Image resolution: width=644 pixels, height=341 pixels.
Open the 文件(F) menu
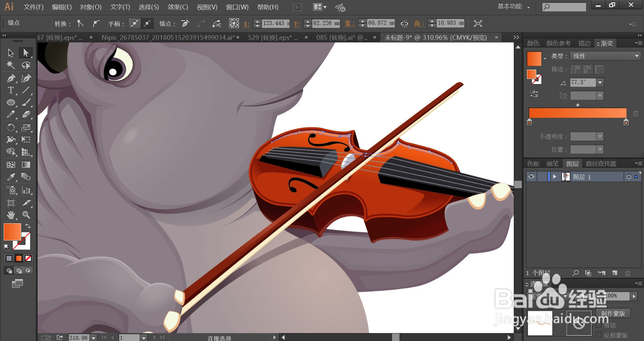tap(33, 7)
